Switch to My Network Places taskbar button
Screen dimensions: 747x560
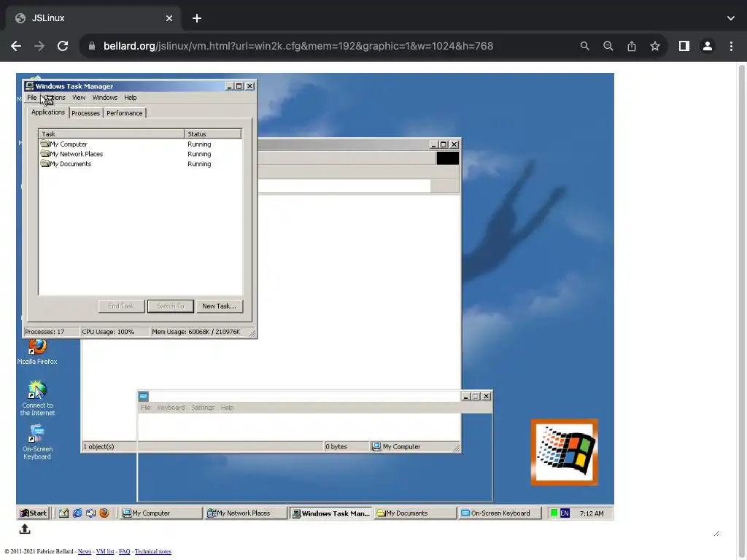246,513
